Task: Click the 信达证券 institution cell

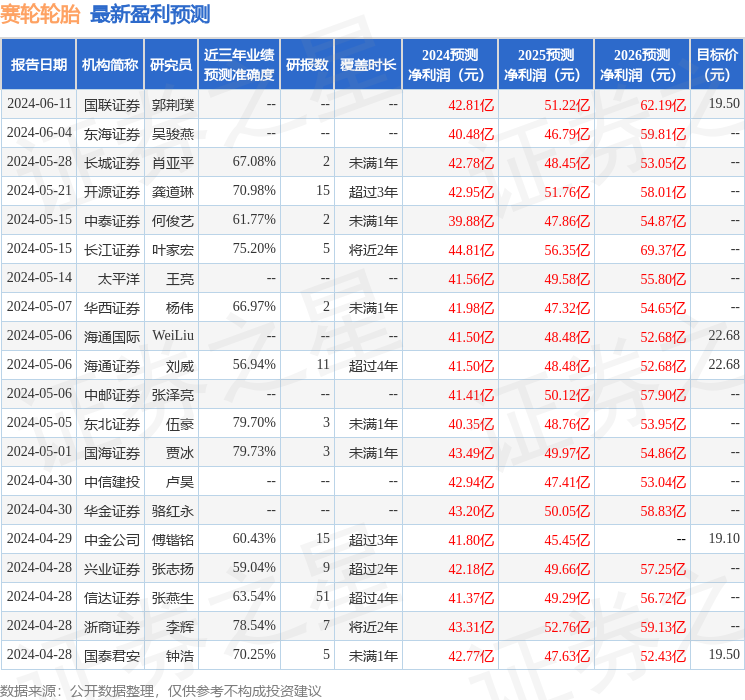Action: point(112,598)
